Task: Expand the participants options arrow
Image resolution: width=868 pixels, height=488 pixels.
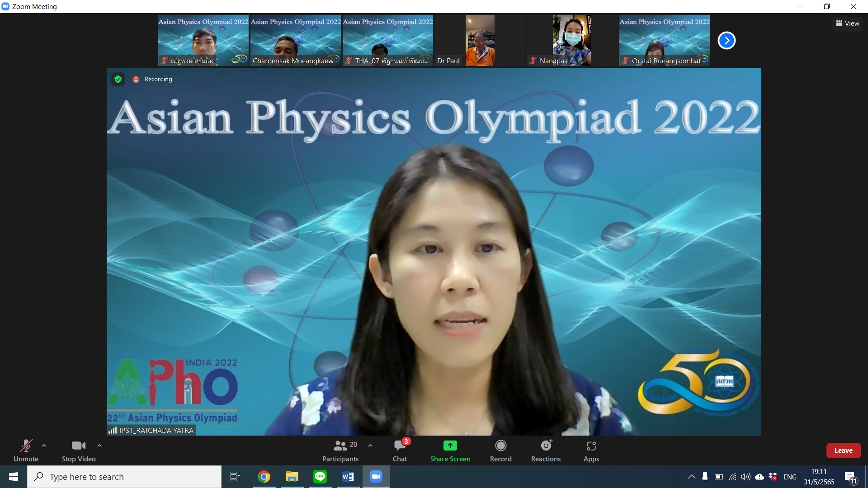Action: coord(370,446)
